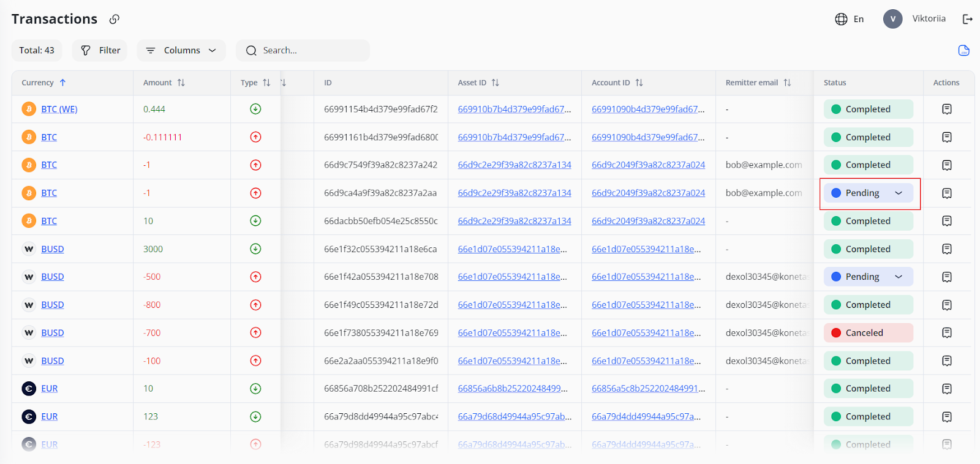Log out using the exit icon
Viewport: 980px width, 464px height.
point(968,19)
